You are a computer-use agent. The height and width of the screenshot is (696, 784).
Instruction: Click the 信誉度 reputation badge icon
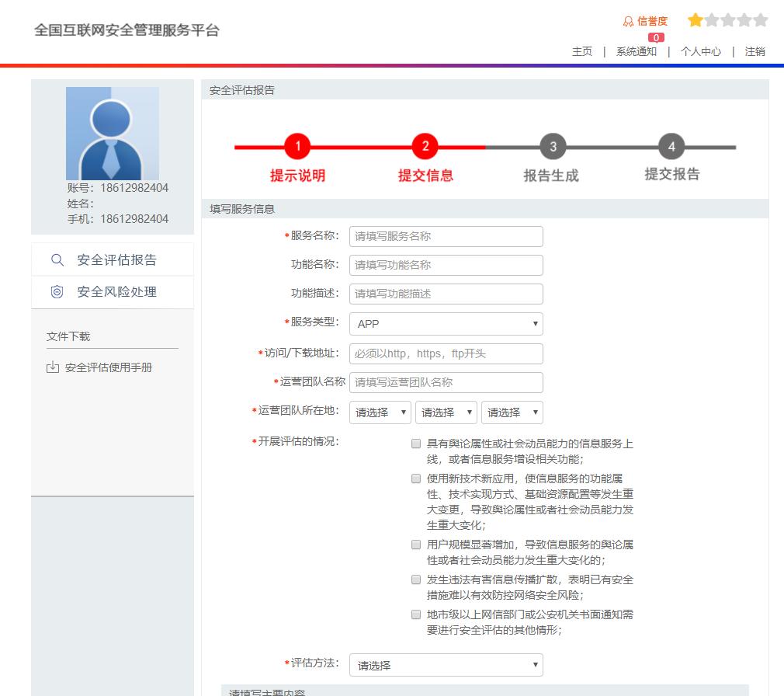(626, 21)
